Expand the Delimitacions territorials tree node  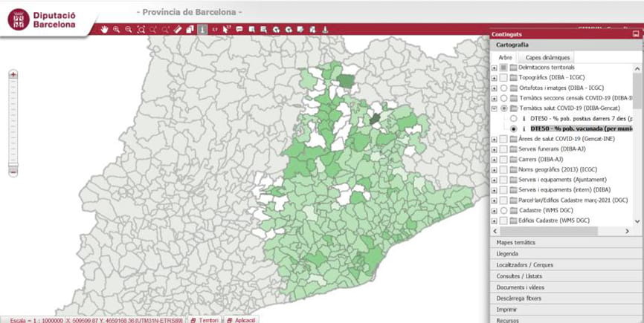493,68
